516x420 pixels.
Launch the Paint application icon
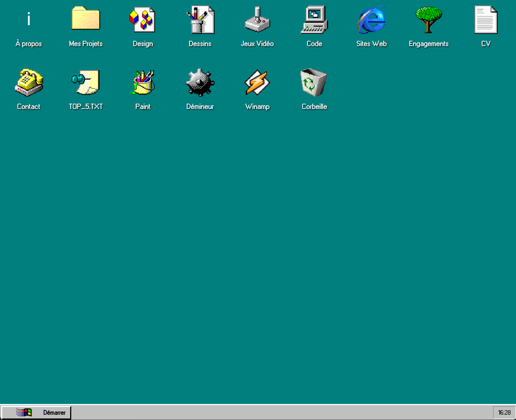tap(143, 83)
